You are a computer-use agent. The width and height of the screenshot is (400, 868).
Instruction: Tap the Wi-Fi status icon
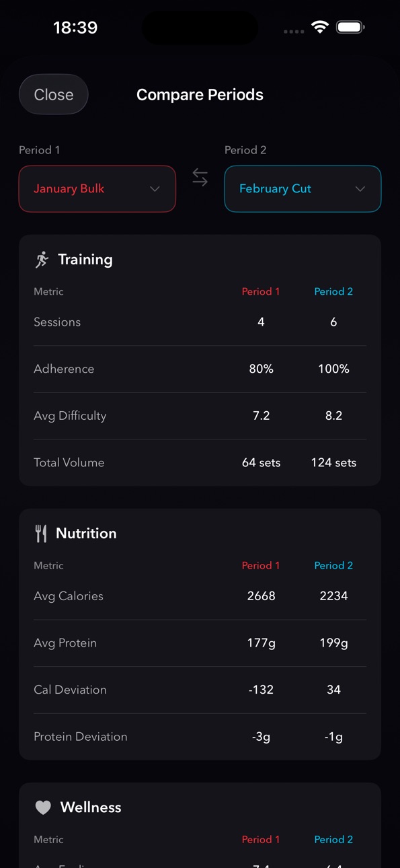pyautogui.click(x=320, y=28)
